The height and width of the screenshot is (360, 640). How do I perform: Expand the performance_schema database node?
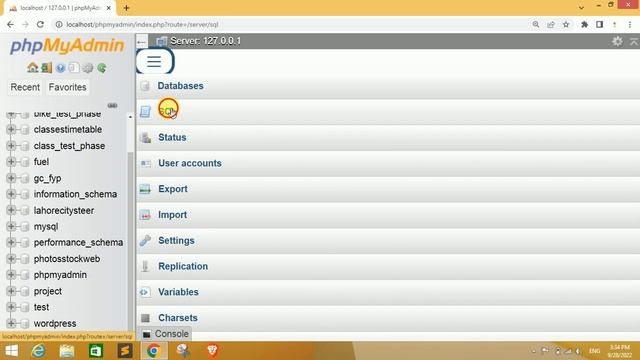pos(11,242)
